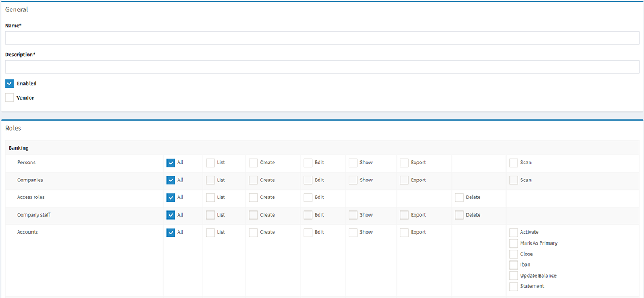Enable the Vendor checkbox
The image size is (644, 298).
coord(10,98)
